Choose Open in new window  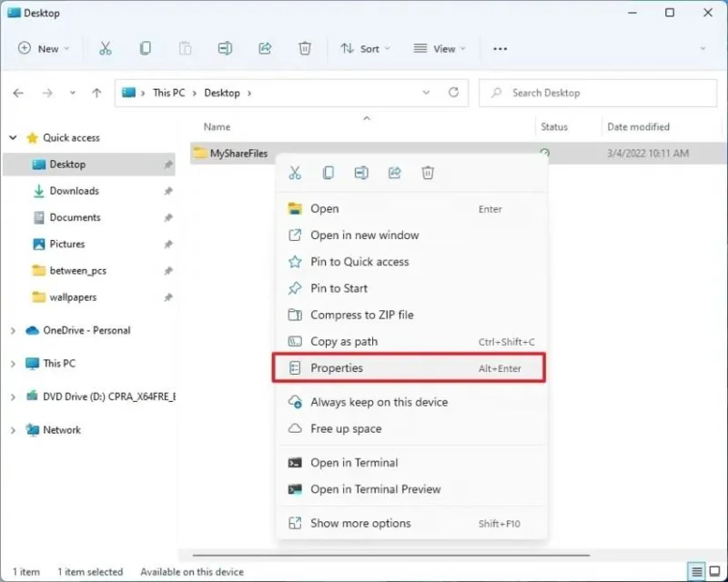click(411, 236)
